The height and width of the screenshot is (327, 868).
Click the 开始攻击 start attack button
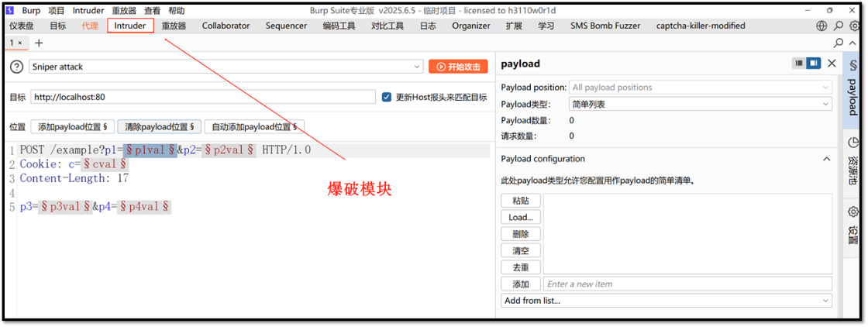click(x=458, y=67)
